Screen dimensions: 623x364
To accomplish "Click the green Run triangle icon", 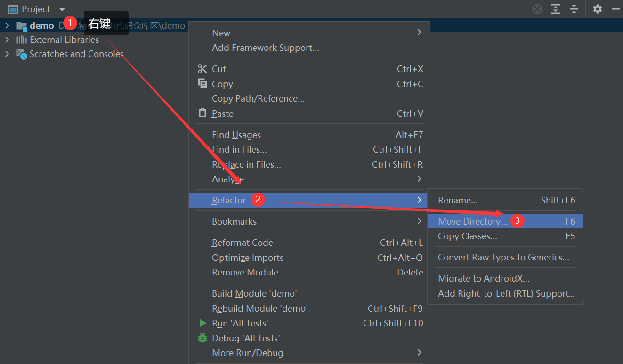I will click(202, 323).
